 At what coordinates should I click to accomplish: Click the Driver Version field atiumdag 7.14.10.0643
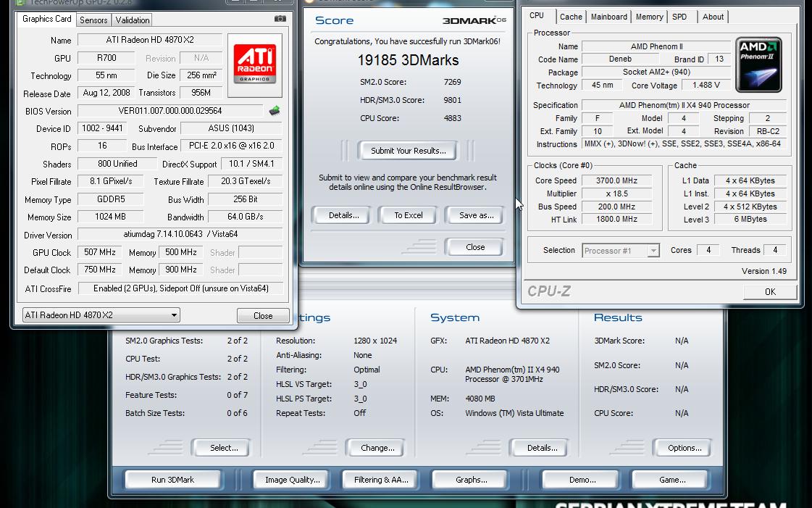coord(181,234)
